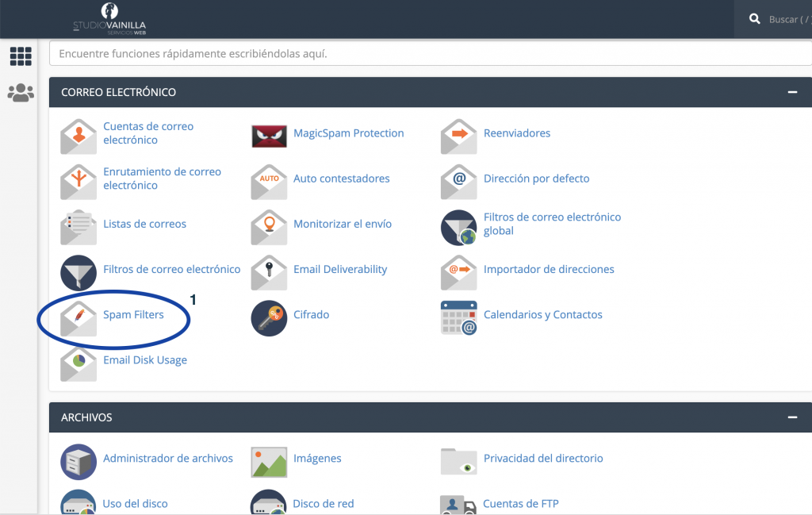Open the user manager icon in sidebar
Image resolution: width=812 pixels, height=515 pixels.
[21, 93]
